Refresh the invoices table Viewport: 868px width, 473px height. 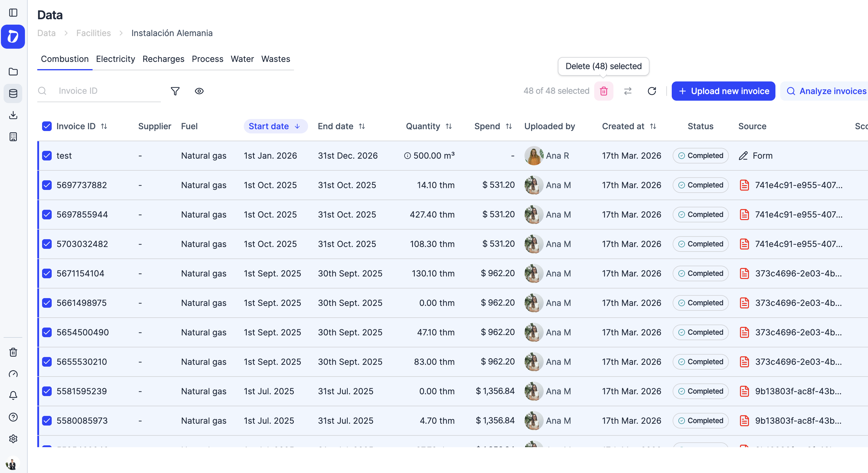pos(652,91)
